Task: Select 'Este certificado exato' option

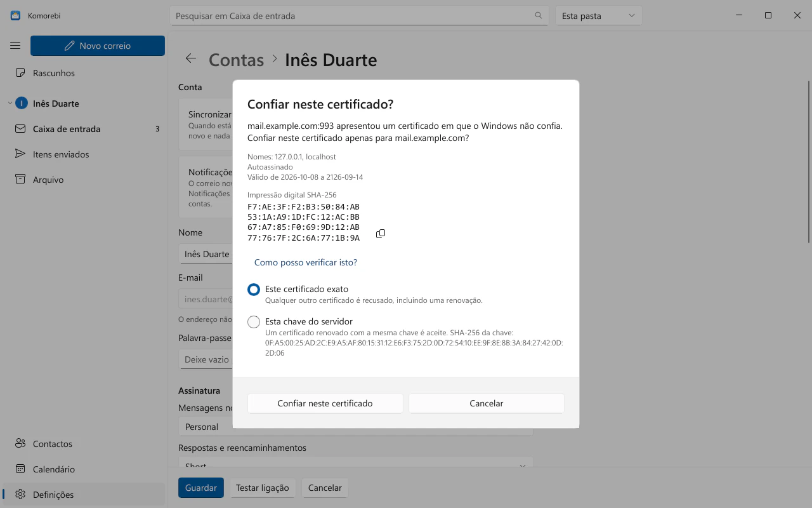Action: [254, 290]
